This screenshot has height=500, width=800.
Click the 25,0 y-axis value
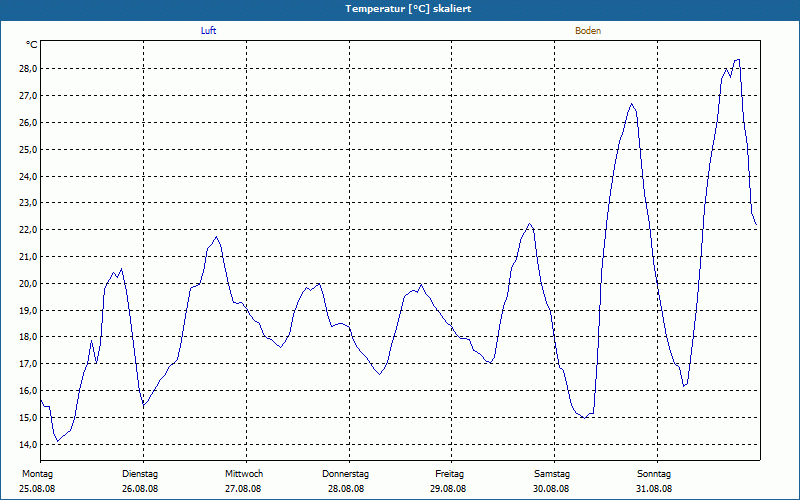tap(29, 150)
